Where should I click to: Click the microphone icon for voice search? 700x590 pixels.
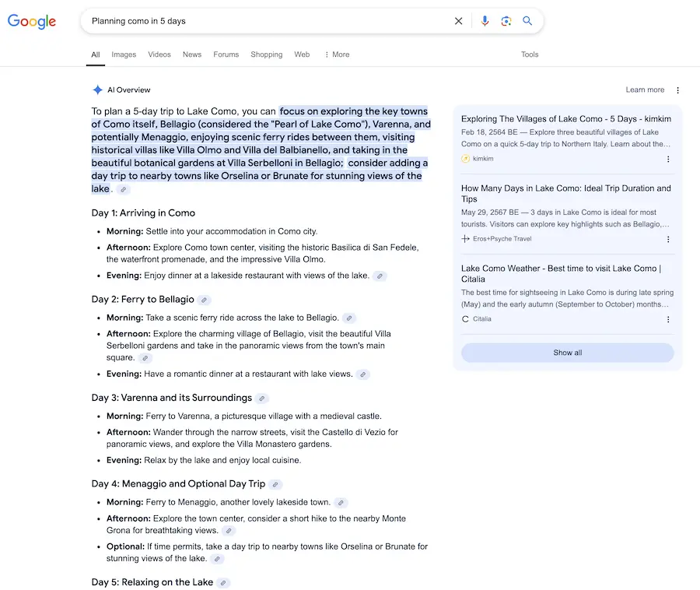(485, 21)
